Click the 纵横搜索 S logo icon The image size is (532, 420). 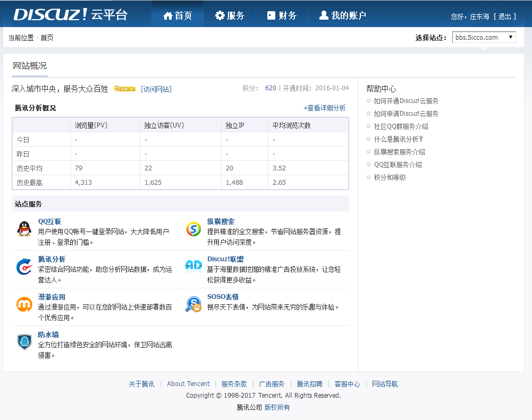193,229
